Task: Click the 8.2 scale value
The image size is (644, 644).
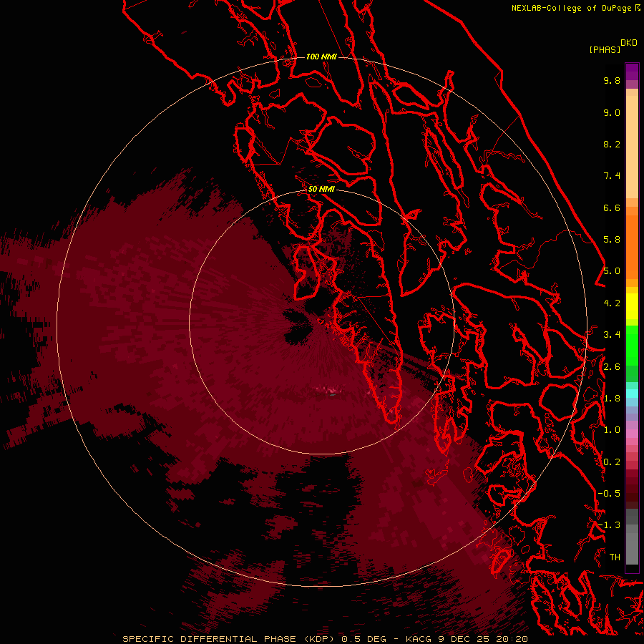Action: [612, 144]
